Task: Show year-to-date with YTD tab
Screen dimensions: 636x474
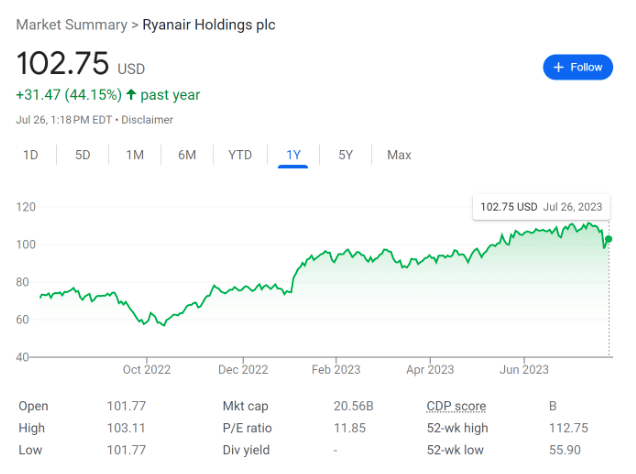Action: (240, 155)
